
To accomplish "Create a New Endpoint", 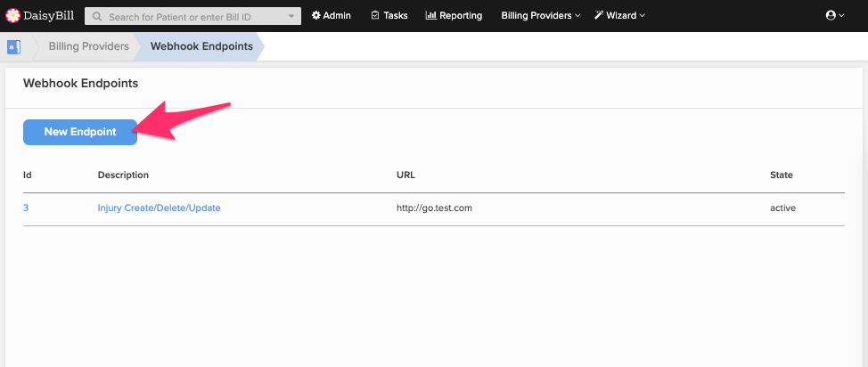I will click(80, 133).
